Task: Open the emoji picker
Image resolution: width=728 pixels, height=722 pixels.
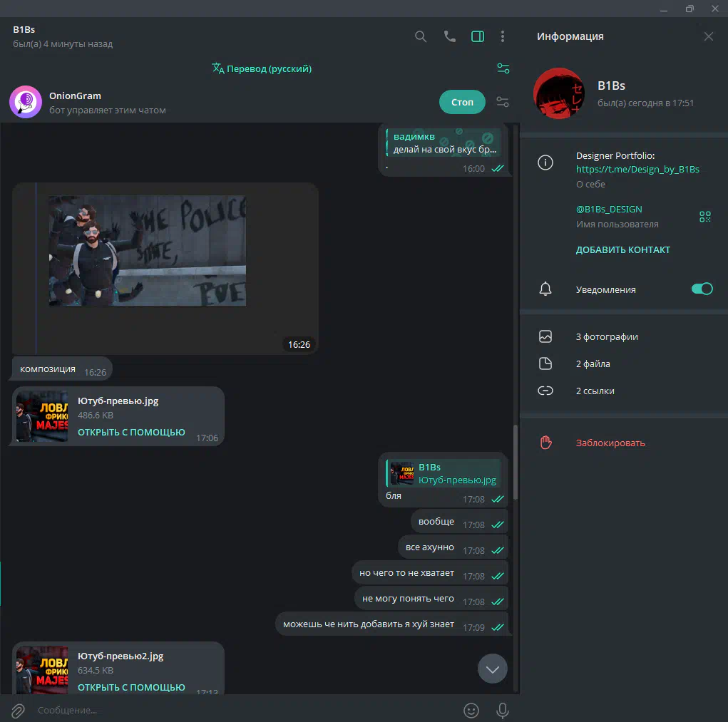Action: [x=471, y=711]
